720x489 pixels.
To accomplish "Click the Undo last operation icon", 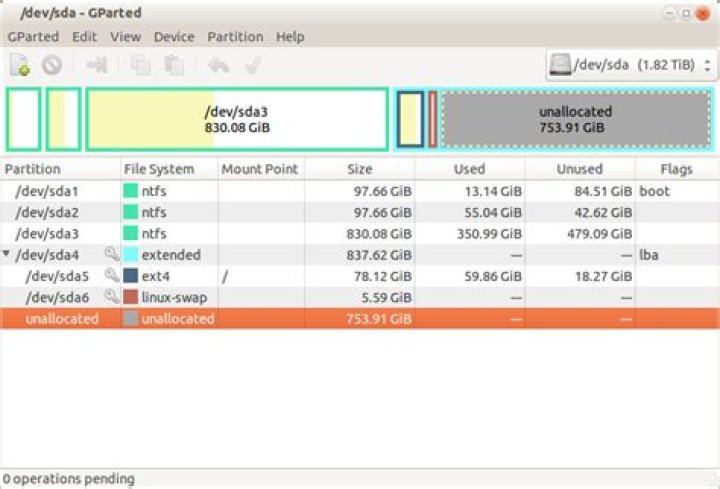I will pos(219,65).
